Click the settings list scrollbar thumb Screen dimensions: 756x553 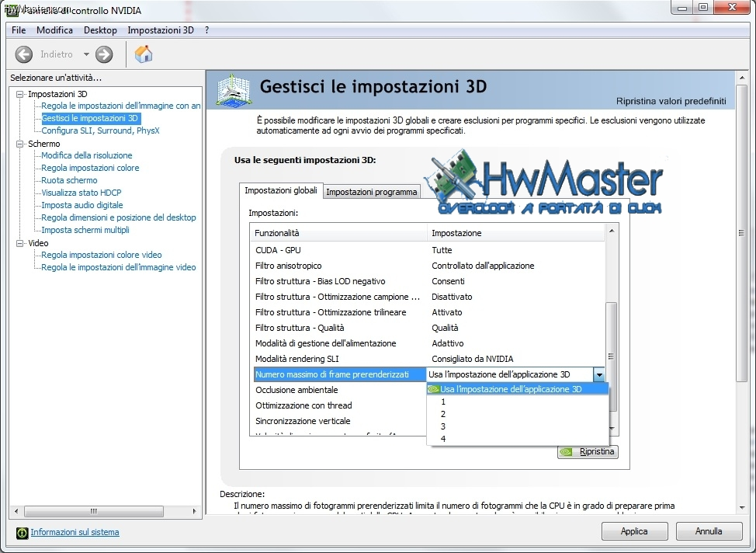pos(612,356)
